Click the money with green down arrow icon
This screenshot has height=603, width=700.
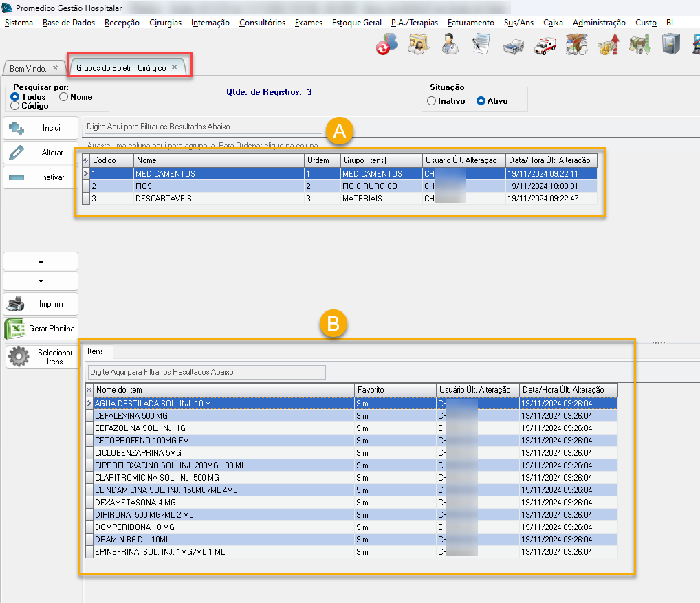[x=639, y=45]
